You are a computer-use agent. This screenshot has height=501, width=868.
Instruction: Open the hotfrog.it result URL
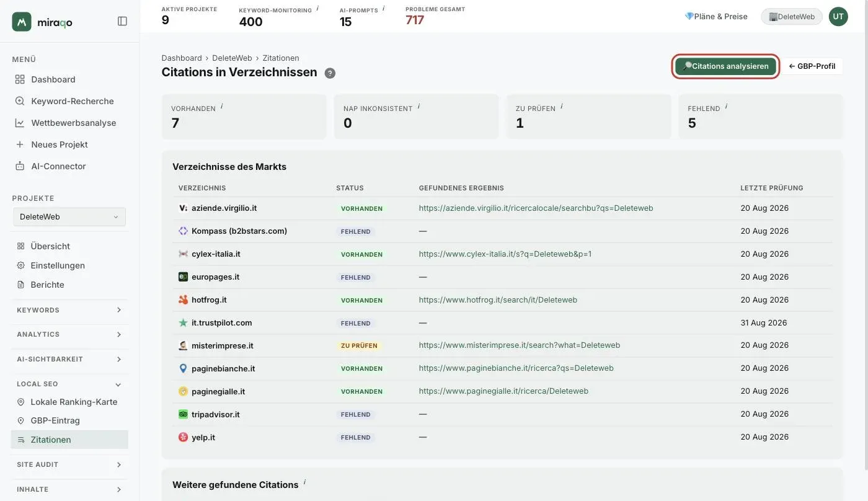pos(498,300)
